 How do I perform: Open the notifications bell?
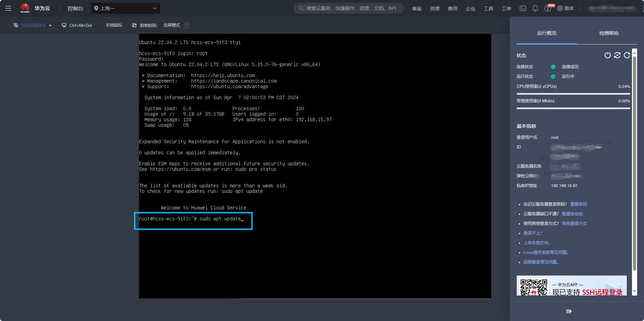[x=535, y=8]
